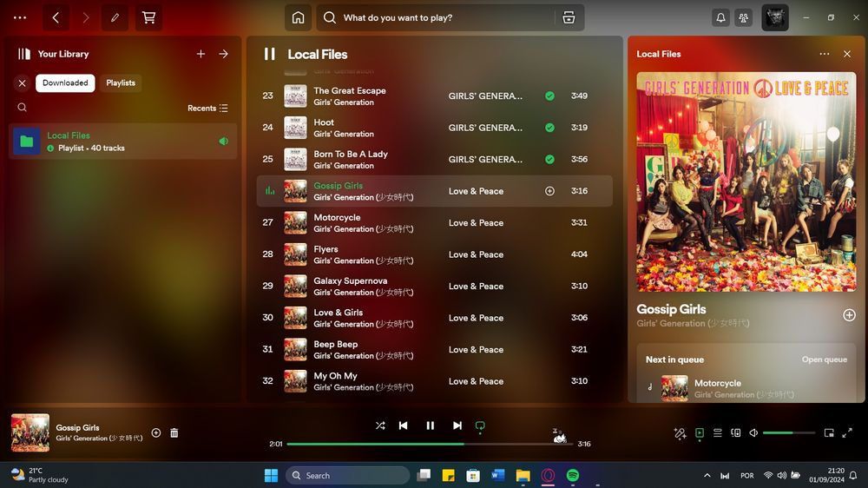Toggle repeat mode
Screen dimensions: 868x488
pos(480,426)
